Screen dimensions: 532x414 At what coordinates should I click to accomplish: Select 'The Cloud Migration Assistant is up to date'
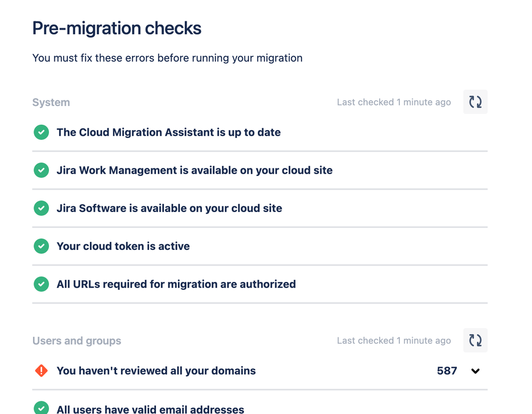coord(169,132)
